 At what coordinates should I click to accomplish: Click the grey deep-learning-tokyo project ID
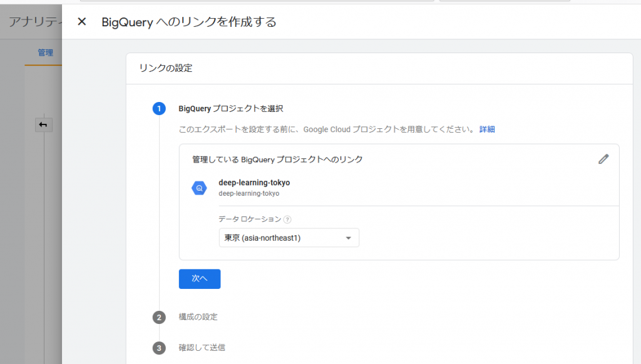click(249, 194)
